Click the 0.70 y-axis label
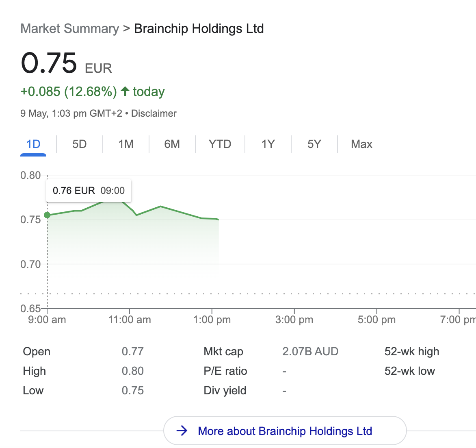Screen dimensions: 476x448 tap(30, 264)
